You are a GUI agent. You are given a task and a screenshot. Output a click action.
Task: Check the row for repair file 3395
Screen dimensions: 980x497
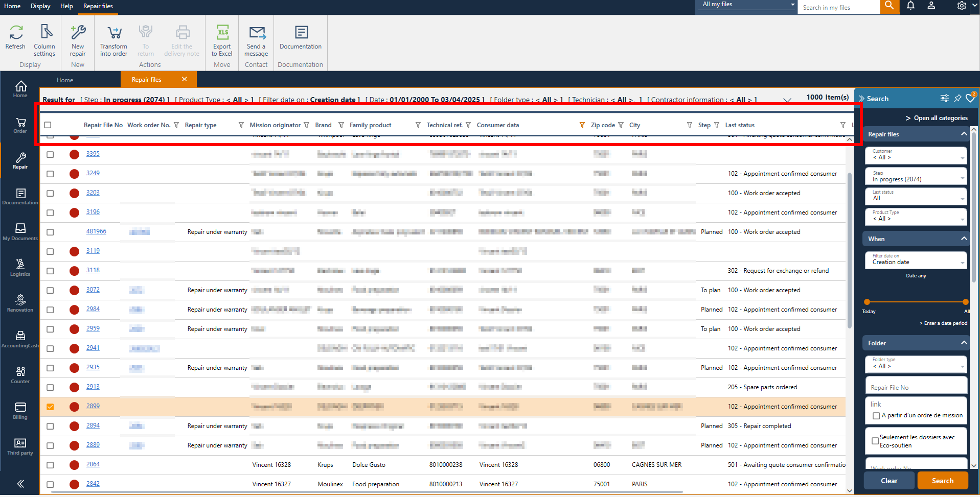coord(50,154)
